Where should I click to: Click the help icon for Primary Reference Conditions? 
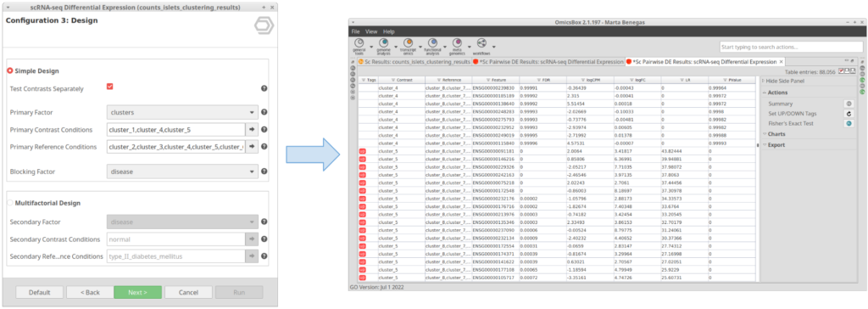coord(264,147)
